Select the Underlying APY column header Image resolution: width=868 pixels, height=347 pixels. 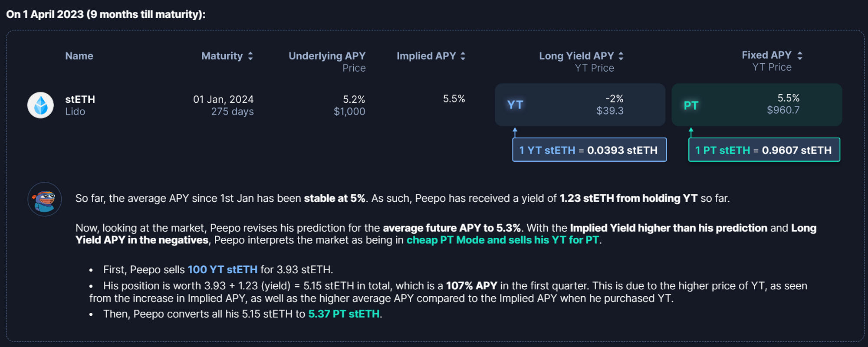327,56
